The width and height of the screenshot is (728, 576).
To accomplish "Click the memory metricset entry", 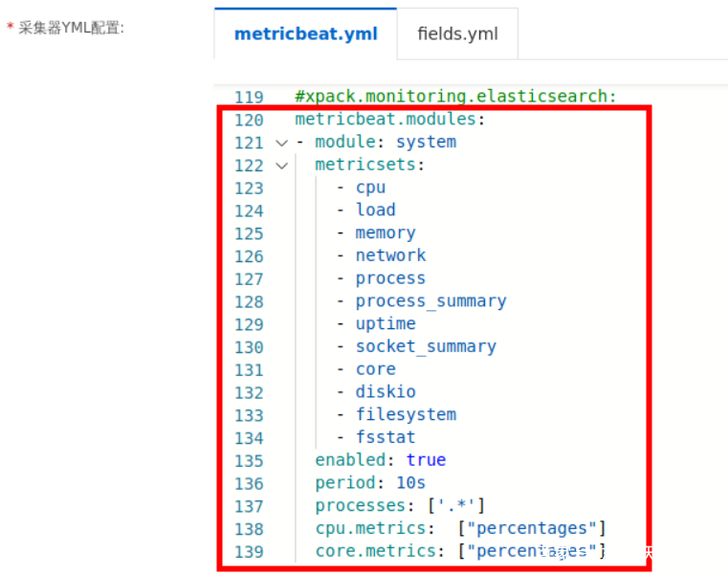I will pyautogui.click(x=386, y=233).
